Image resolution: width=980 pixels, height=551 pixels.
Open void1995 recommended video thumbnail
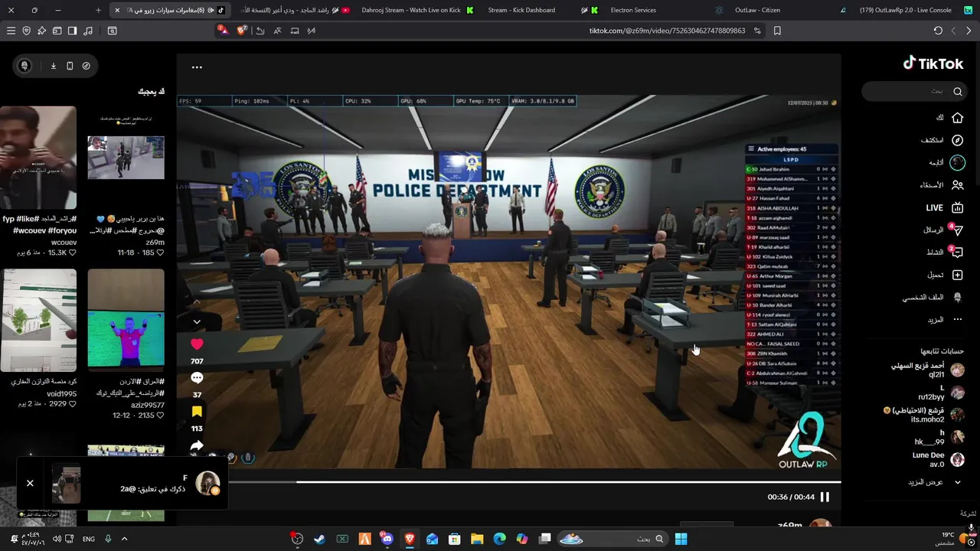[x=38, y=320]
